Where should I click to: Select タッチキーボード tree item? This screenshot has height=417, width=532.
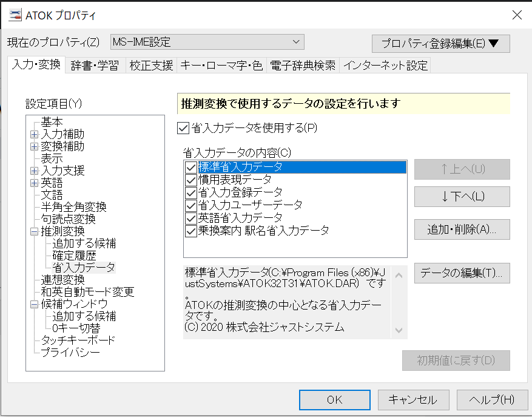(x=78, y=341)
